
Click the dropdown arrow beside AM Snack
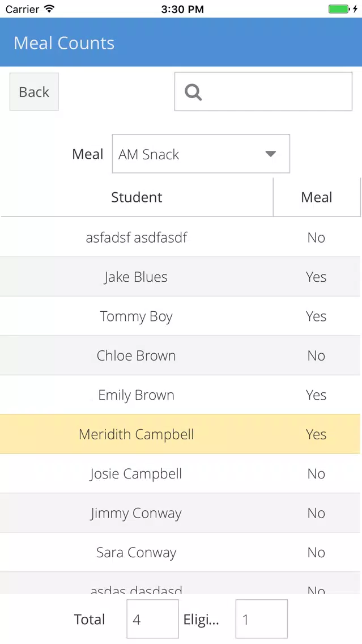pos(270,154)
